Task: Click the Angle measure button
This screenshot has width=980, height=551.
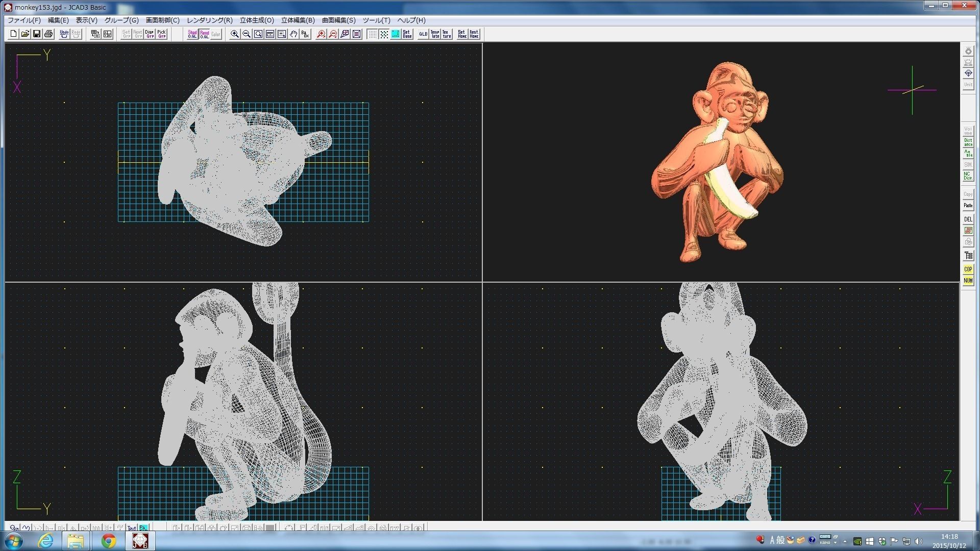Action: point(968,154)
